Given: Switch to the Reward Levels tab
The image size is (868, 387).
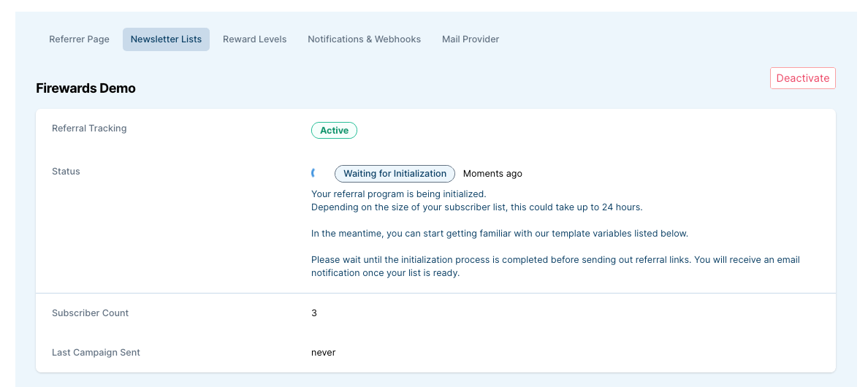Looking at the screenshot, I should coord(255,39).
